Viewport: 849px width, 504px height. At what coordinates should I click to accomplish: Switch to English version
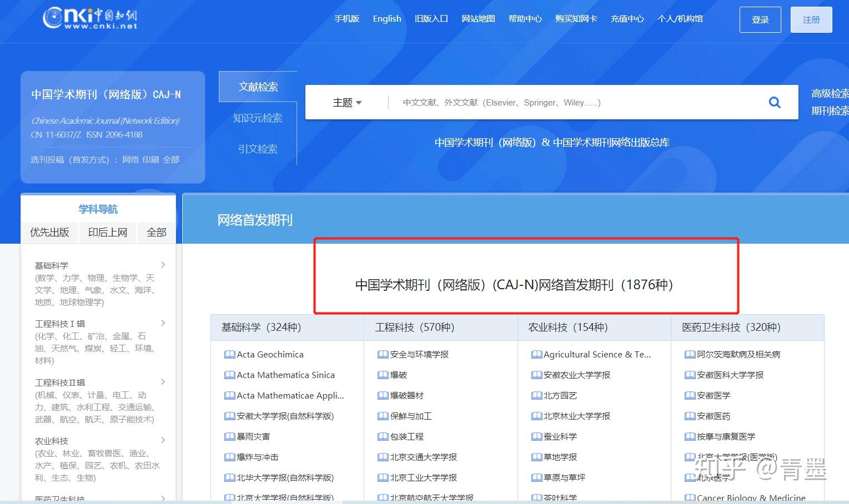click(387, 19)
